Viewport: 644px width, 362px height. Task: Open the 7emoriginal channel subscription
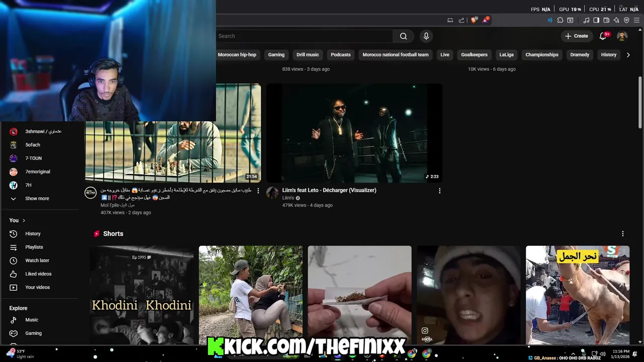(x=40, y=171)
